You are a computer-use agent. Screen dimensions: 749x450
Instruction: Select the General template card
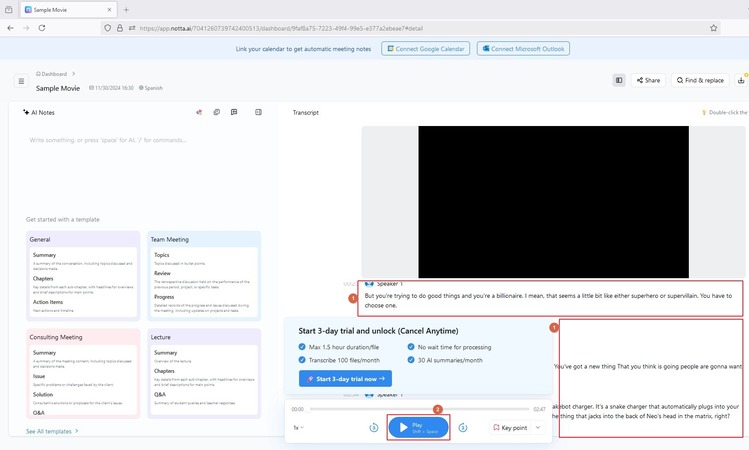point(83,276)
